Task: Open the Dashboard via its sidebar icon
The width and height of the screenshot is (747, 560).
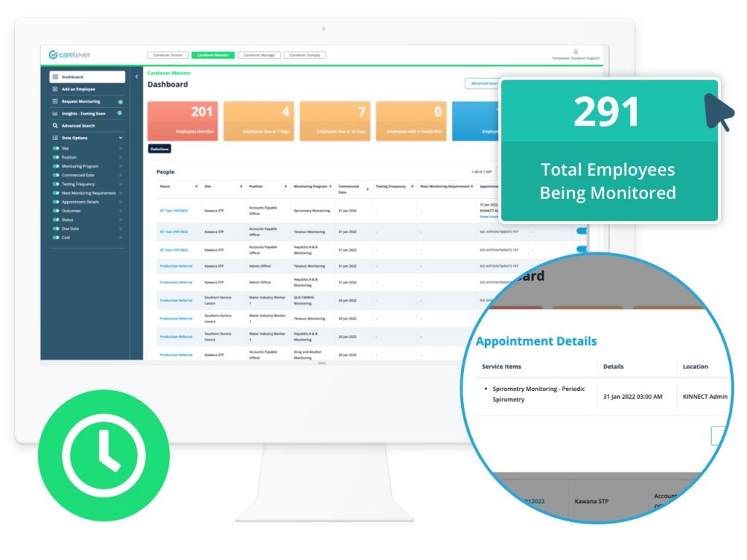Action: [x=54, y=76]
